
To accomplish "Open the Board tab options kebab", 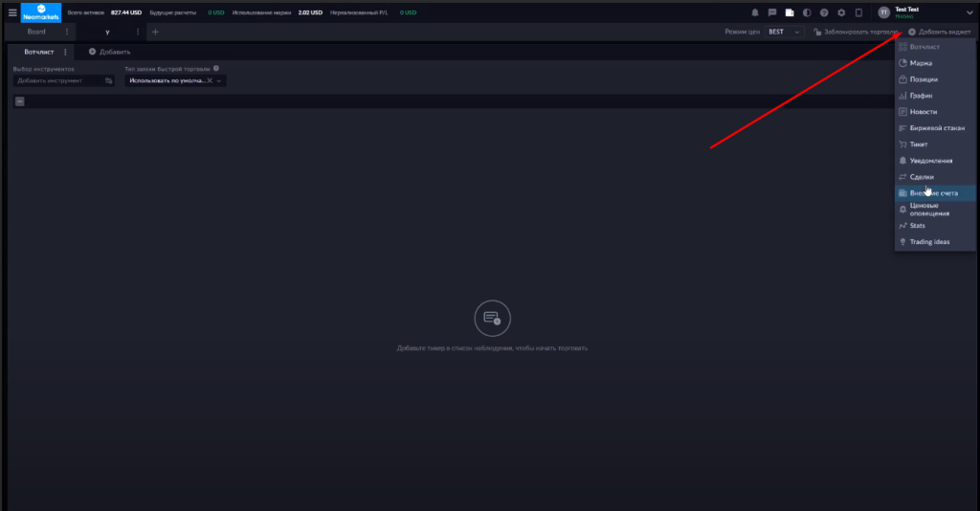I will [67, 32].
